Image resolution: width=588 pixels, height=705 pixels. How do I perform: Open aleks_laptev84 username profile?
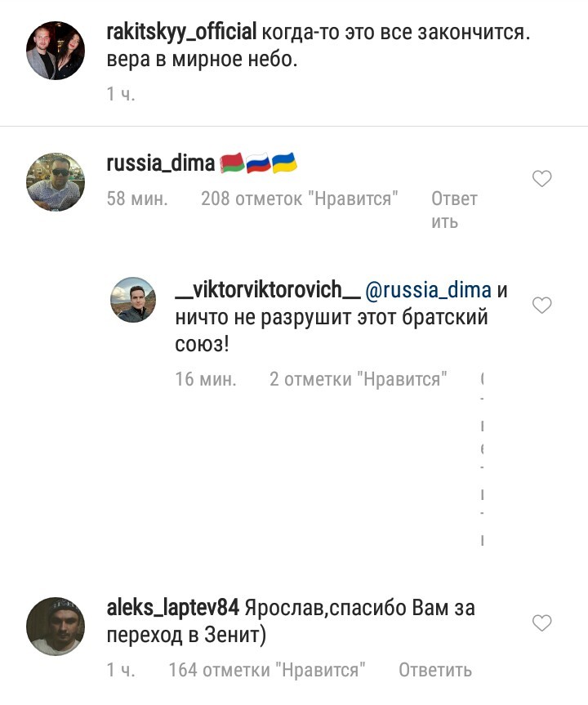[172, 608]
